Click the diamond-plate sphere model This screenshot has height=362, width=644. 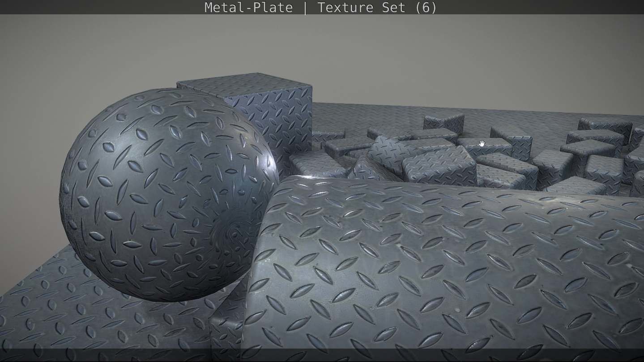tap(169, 195)
